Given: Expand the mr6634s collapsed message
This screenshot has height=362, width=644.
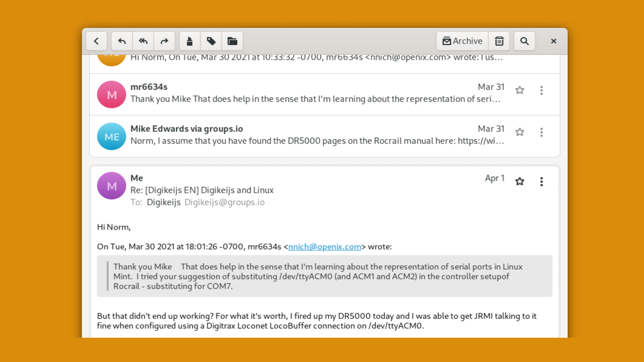Looking at the screenshot, I should coord(325,95).
